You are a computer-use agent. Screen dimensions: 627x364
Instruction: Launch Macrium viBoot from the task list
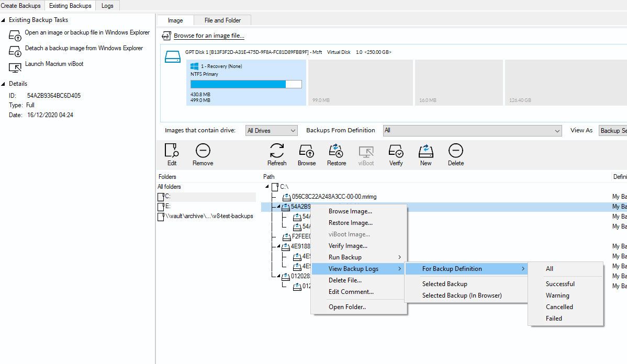[x=54, y=64]
